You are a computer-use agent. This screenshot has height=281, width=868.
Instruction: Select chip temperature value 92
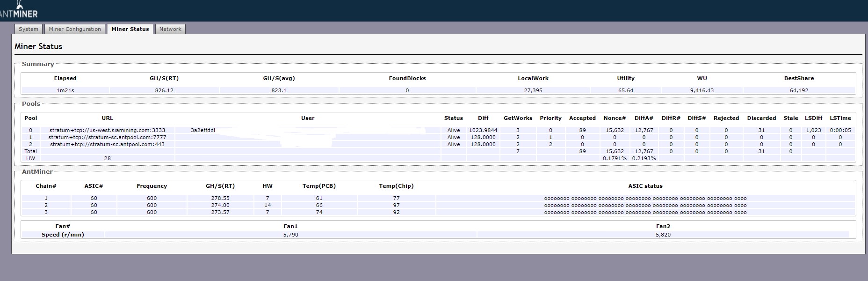[397, 212]
